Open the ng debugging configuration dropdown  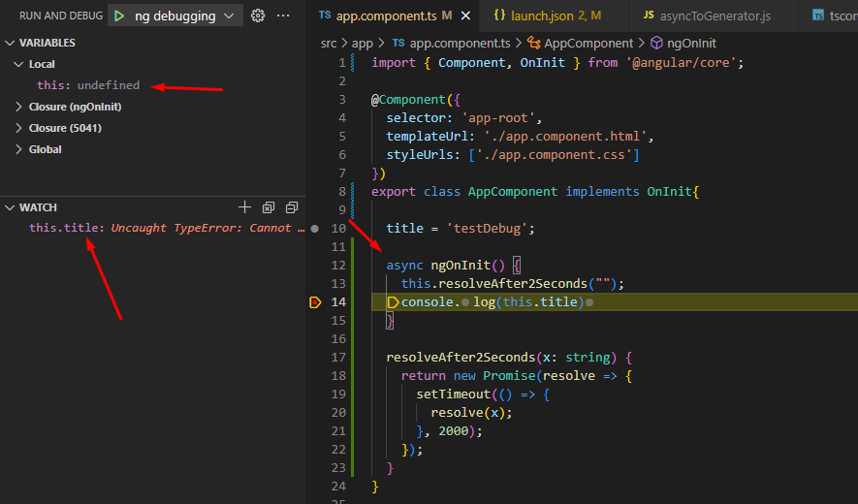tap(229, 16)
